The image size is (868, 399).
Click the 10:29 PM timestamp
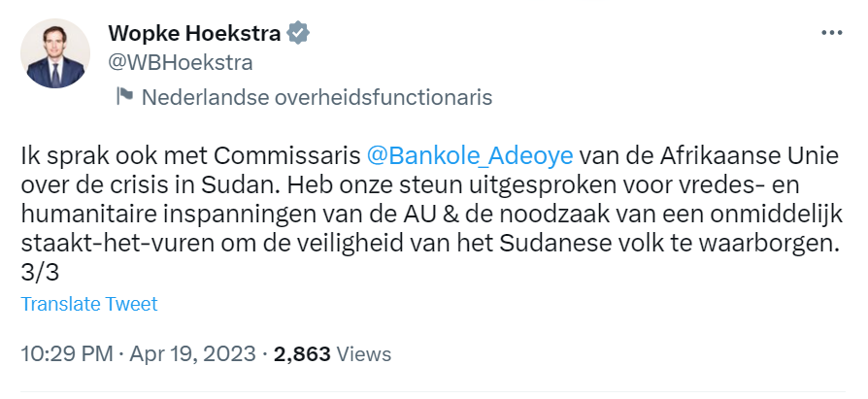pyautogui.click(x=66, y=353)
